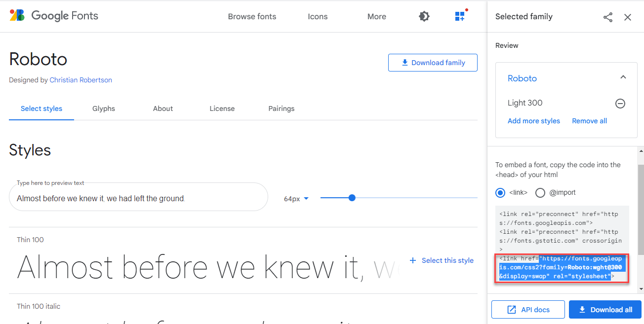Click the preview text input field
Viewport: 644px width, 324px height.
(138, 197)
